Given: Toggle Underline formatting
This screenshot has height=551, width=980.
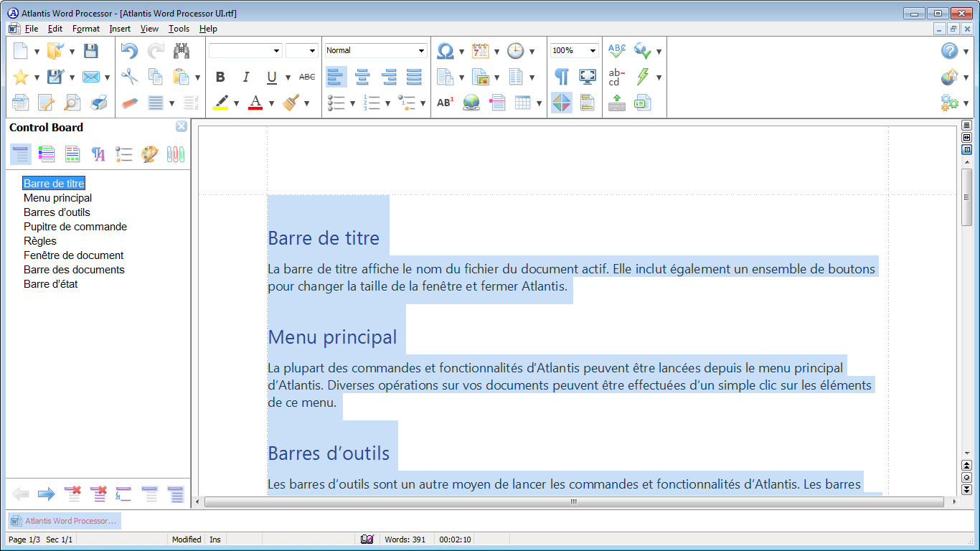Looking at the screenshot, I should click(x=272, y=77).
